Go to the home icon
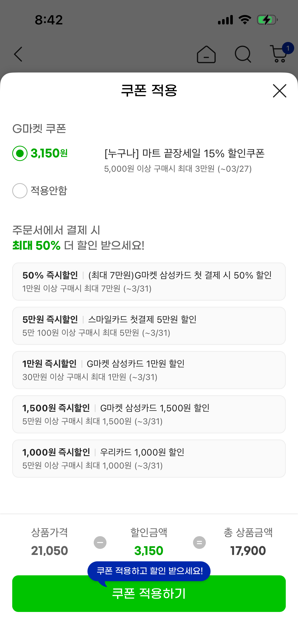298x644 pixels. pyautogui.click(x=206, y=54)
